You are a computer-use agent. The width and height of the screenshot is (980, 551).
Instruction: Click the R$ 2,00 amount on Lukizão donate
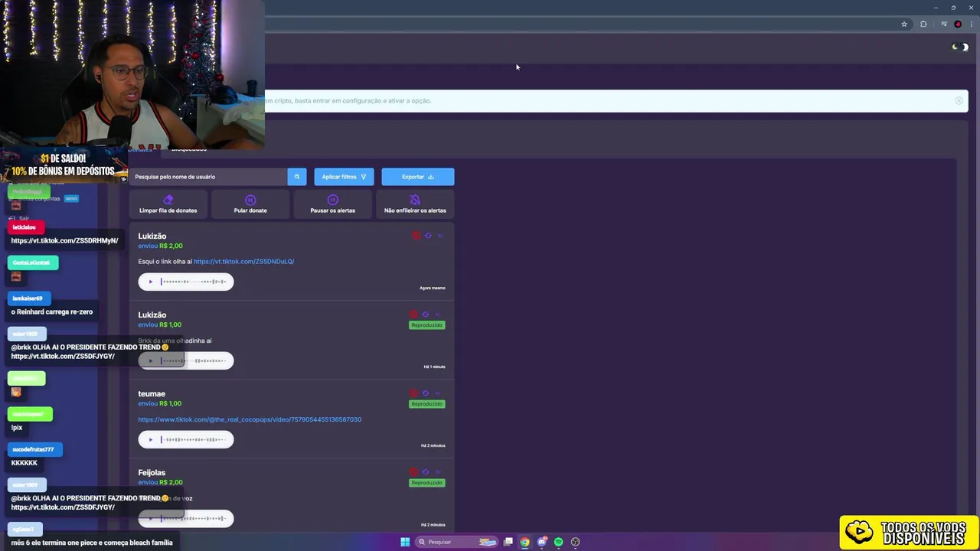tap(171, 246)
